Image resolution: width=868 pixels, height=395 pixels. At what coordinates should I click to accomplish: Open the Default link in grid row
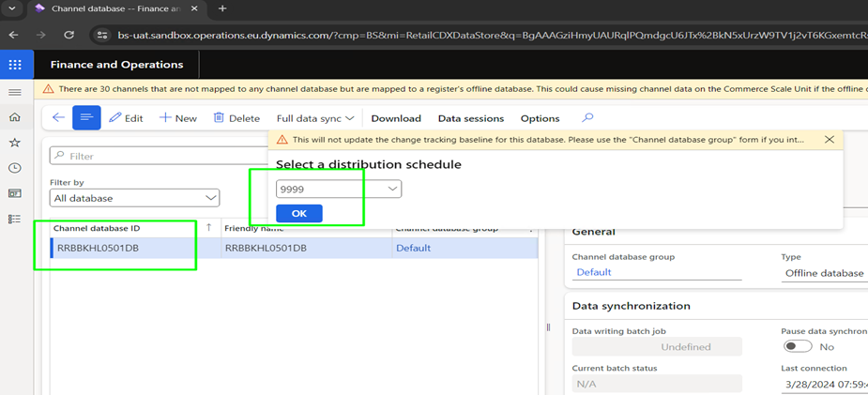click(414, 249)
